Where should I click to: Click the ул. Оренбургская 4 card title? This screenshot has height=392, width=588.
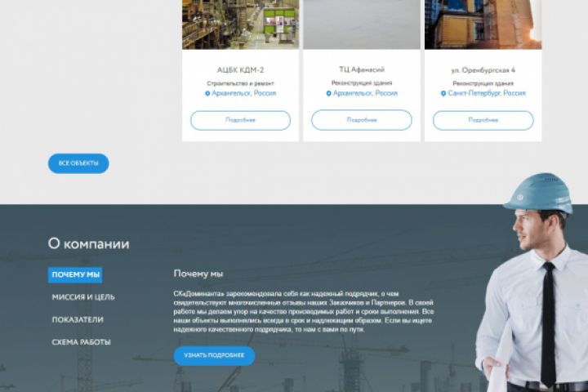tap(483, 70)
